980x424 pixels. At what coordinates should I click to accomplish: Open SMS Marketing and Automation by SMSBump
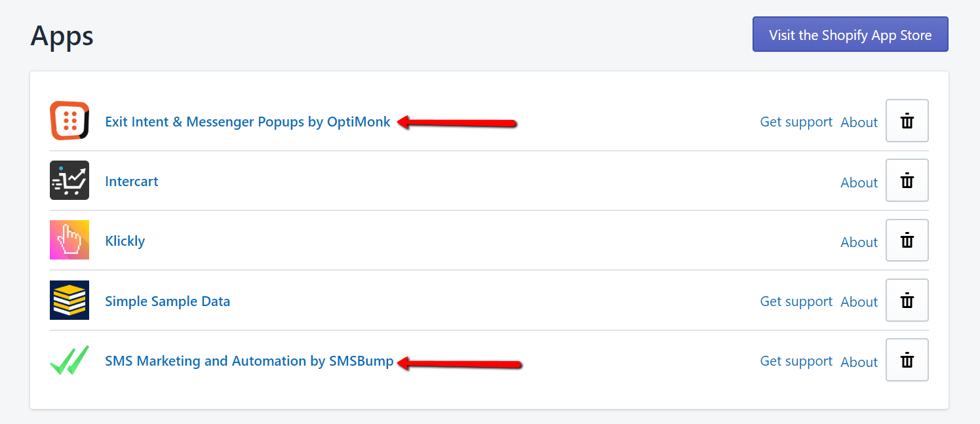[249, 361]
